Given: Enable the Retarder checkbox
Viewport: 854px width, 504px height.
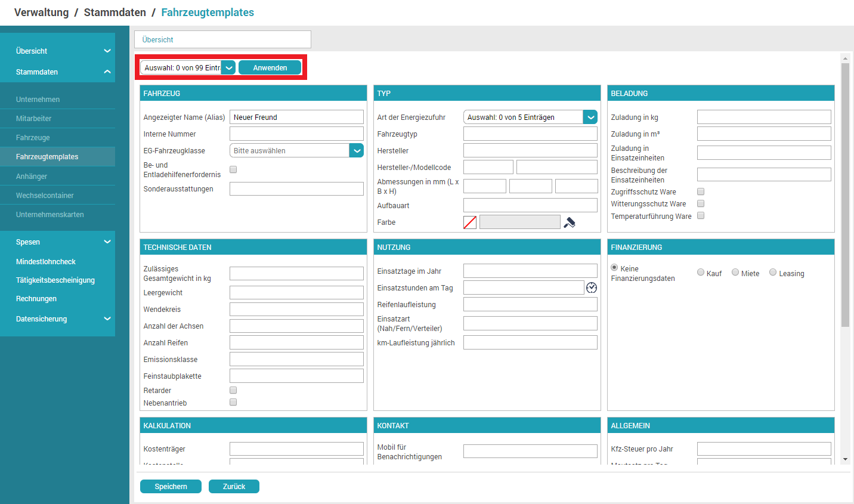Looking at the screenshot, I should tap(233, 390).
